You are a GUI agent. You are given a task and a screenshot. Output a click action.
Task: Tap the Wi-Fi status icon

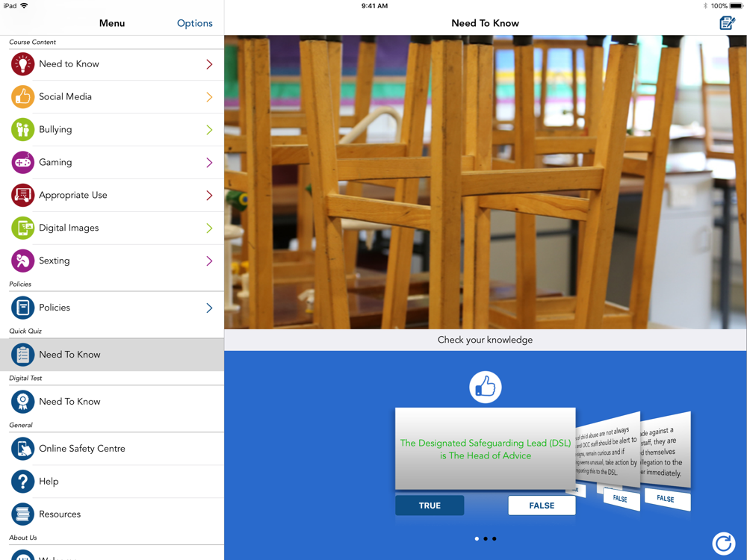(24, 6)
